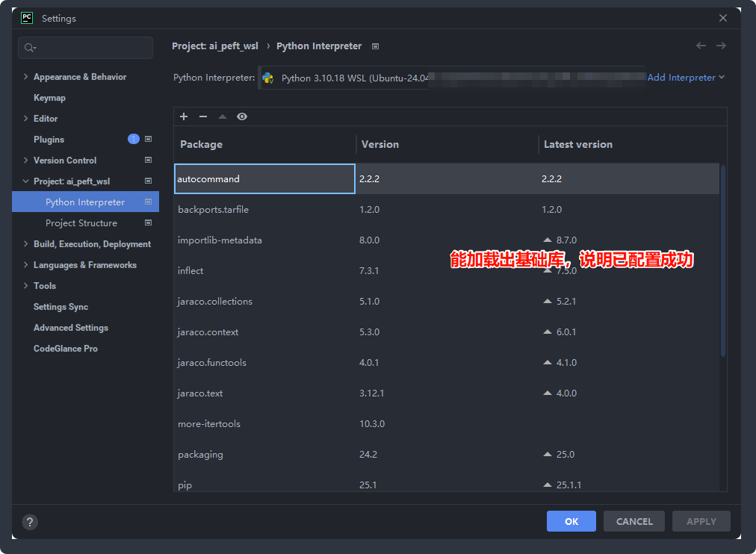Click the package list vertical scrollbar
This screenshot has height=554, width=756.
(x=722, y=260)
